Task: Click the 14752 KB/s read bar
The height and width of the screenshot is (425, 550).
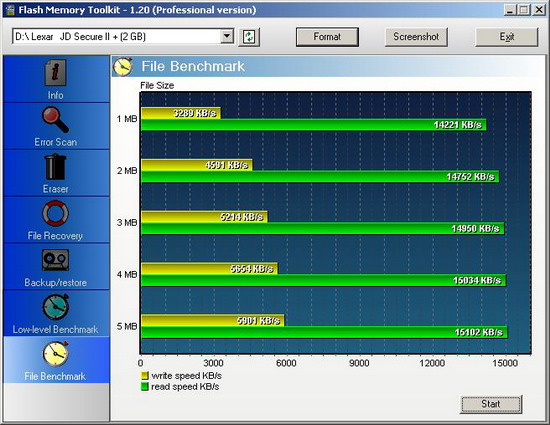Action: point(320,177)
